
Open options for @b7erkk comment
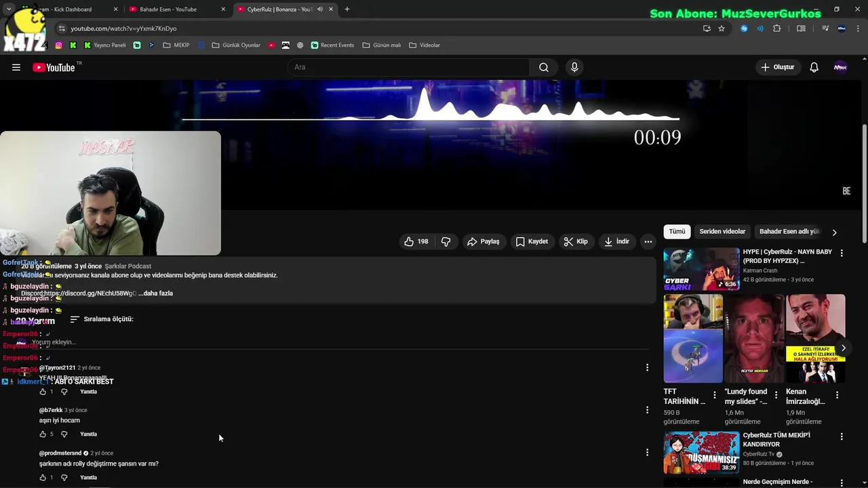647,410
